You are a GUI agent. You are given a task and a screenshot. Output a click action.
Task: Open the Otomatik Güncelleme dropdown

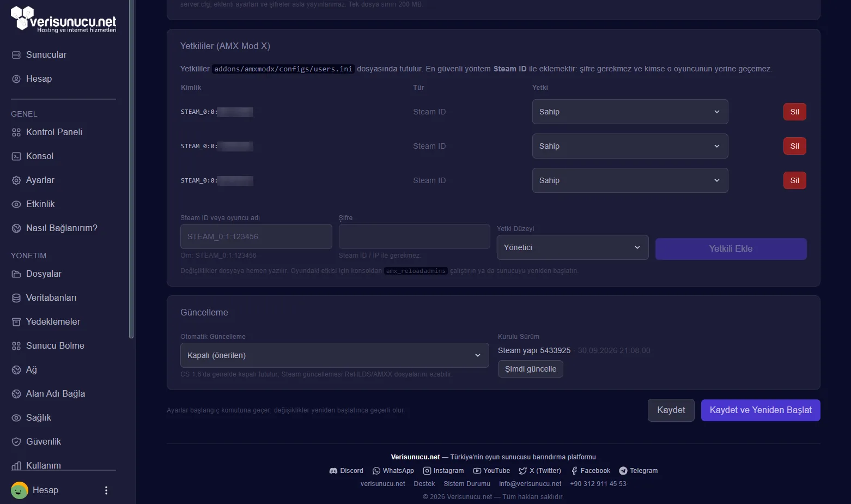(x=335, y=355)
